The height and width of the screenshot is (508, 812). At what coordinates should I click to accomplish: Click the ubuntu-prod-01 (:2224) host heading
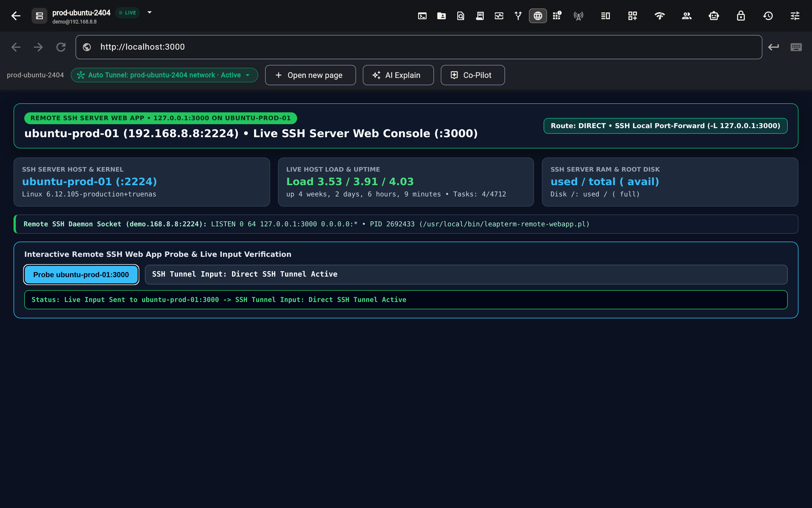[90, 182]
